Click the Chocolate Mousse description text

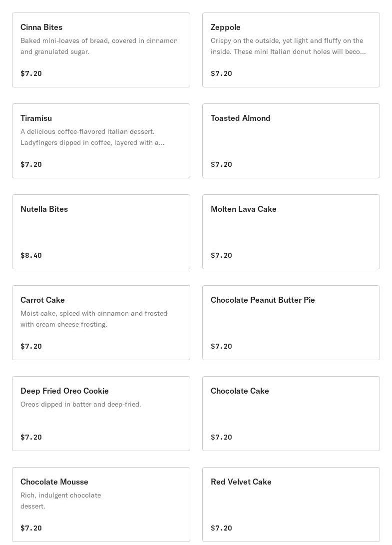[60, 501]
